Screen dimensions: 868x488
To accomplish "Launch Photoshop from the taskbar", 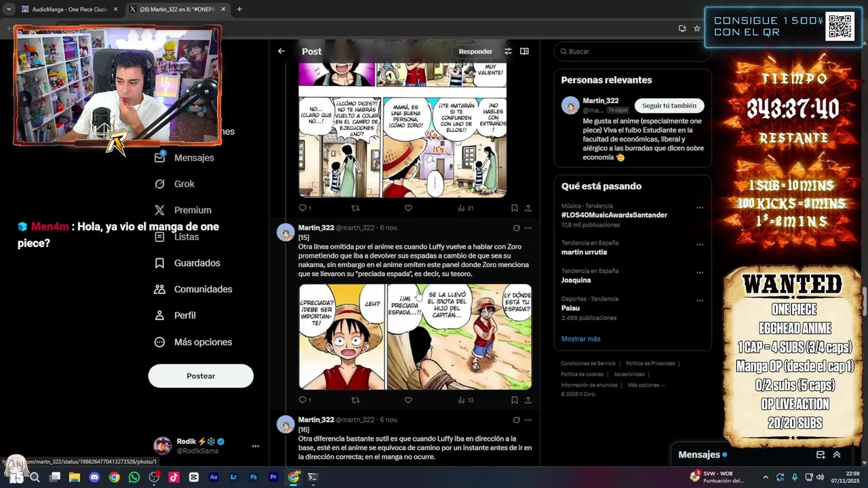I will 254,477.
